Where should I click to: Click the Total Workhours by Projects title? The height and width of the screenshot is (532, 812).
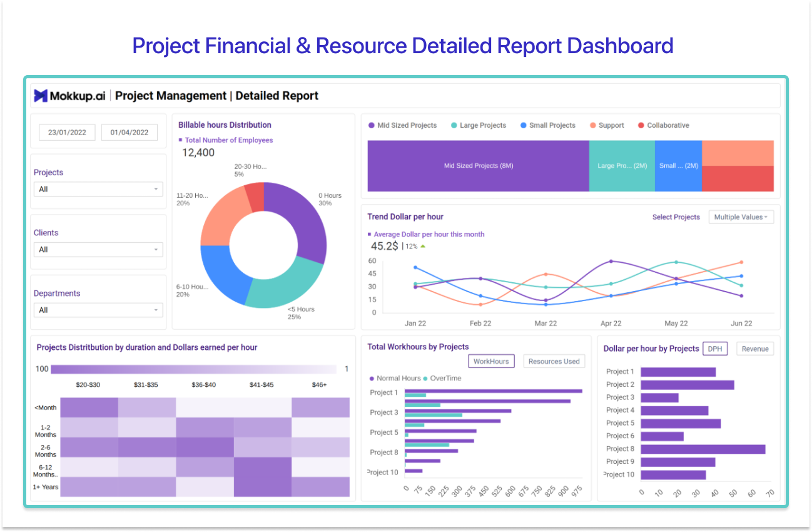point(418,347)
